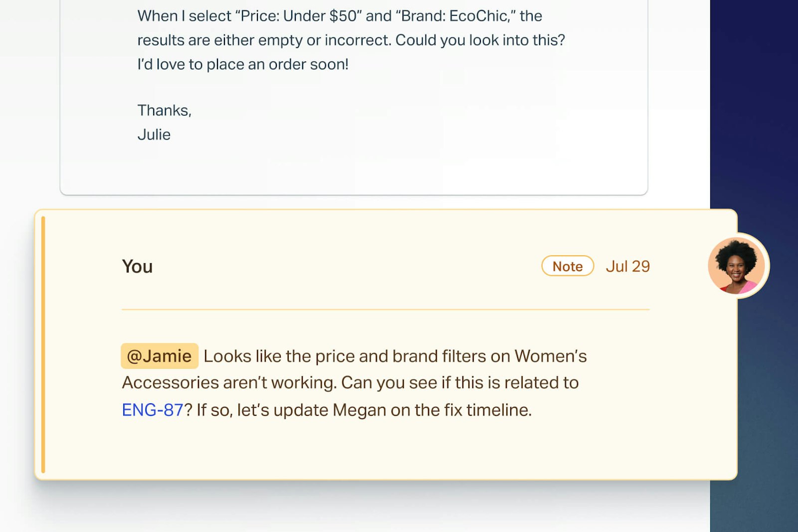Image resolution: width=798 pixels, height=532 pixels.
Task: Click the Note badge label
Action: click(568, 266)
